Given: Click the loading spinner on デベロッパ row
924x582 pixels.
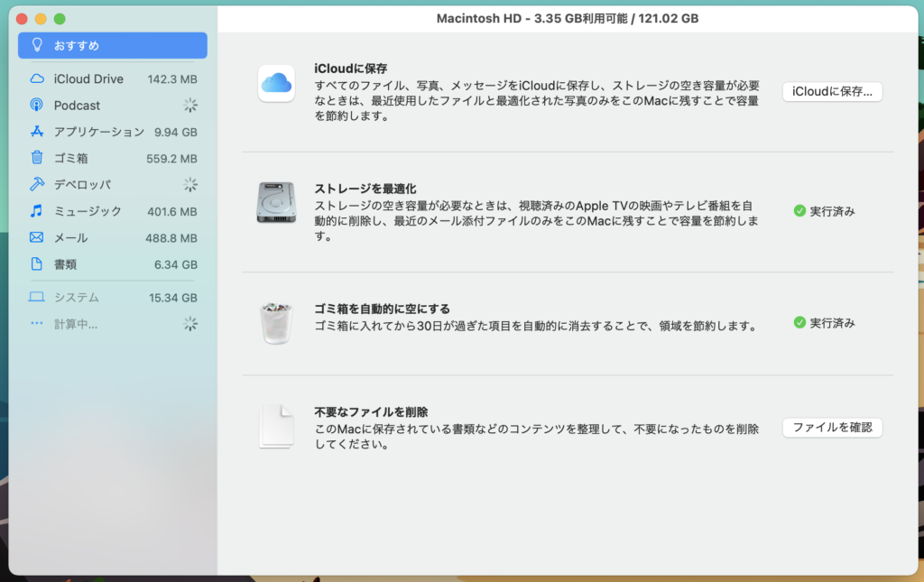Looking at the screenshot, I should 189,185.
